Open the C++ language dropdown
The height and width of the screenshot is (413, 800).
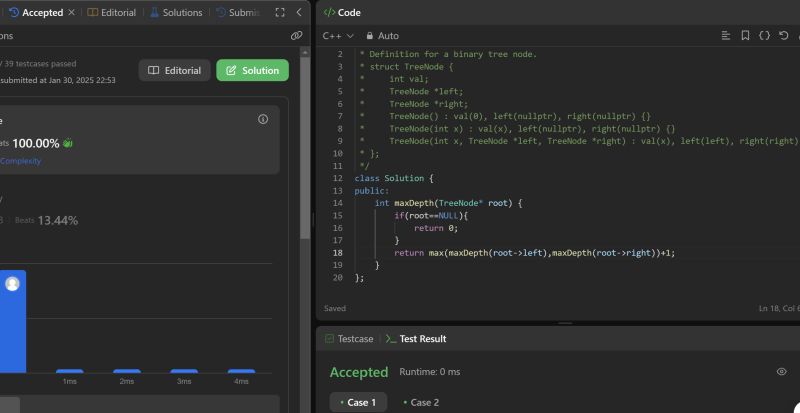pos(338,36)
